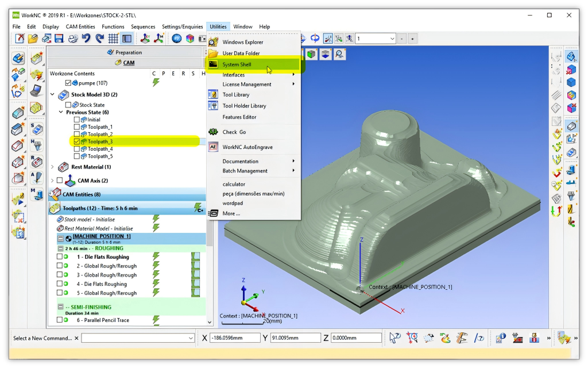This screenshot has width=588, height=368.
Task: Click the laptop icon in the left toolbar
Action: click(x=36, y=90)
